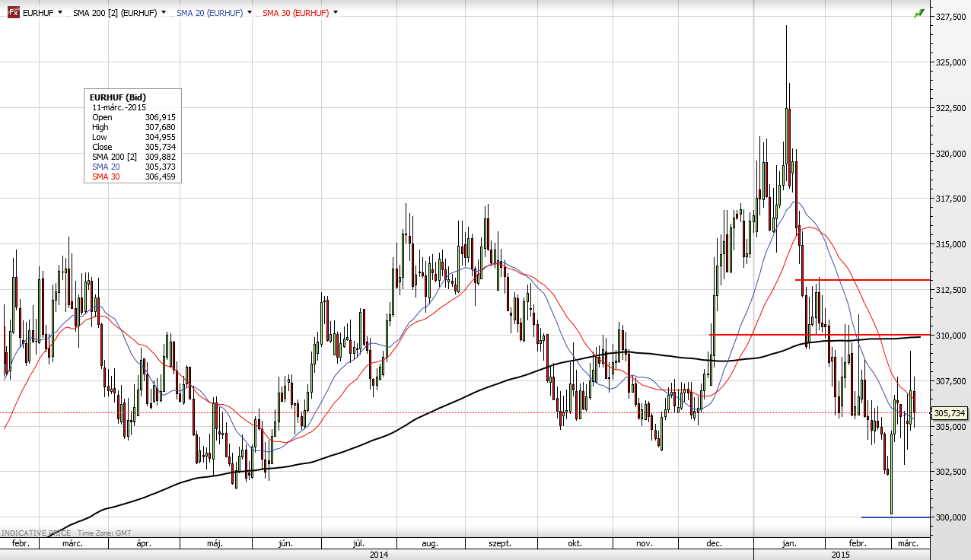
Task: Click the 305,734 current price tag
Action: 950,413
